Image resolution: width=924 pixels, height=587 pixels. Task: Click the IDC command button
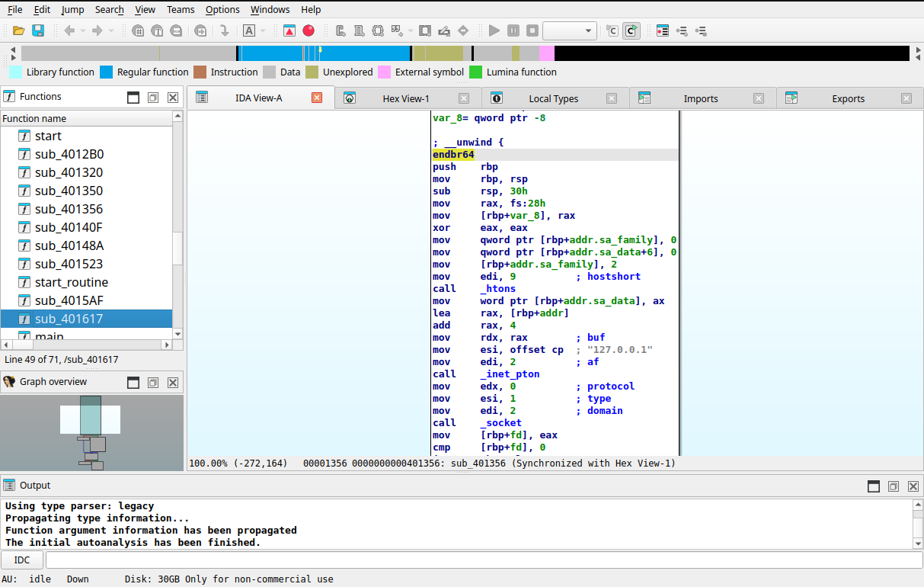coord(22,560)
